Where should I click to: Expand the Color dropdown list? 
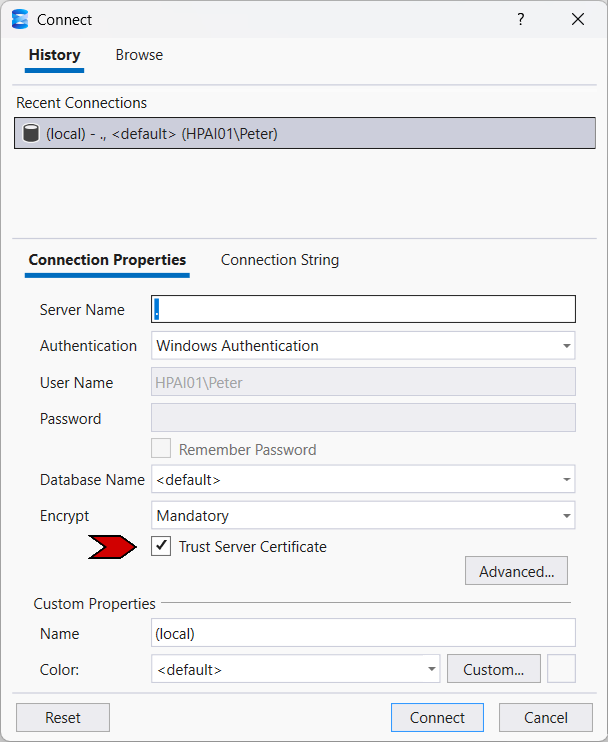[x=432, y=669]
